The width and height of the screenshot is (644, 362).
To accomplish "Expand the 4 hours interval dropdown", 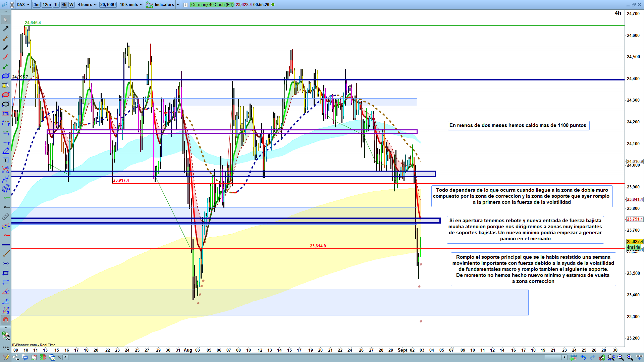I will click(x=87, y=5).
